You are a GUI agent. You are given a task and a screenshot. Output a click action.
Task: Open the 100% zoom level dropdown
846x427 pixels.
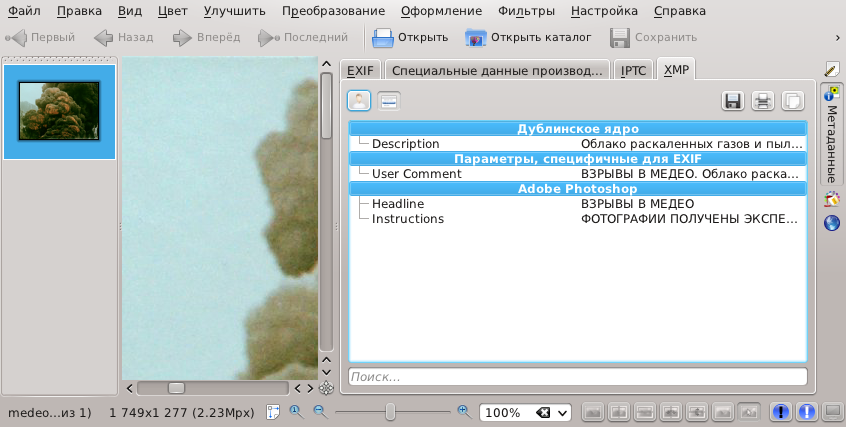click(x=563, y=413)
